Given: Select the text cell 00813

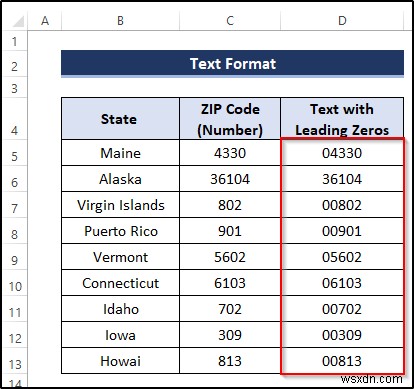Looking at the screenshot, I should (342, 361).
